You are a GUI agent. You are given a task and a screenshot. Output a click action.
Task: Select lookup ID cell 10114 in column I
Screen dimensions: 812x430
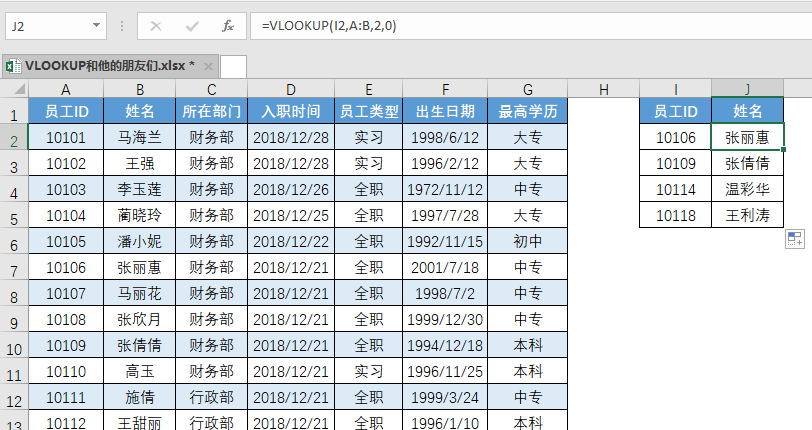(x=676, y=189)
